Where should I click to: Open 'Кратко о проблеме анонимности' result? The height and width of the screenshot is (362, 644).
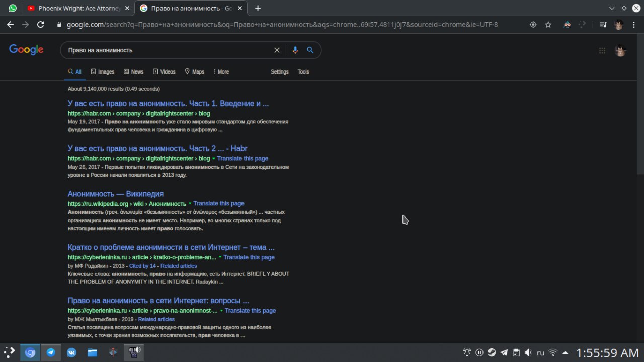point(171,247)
